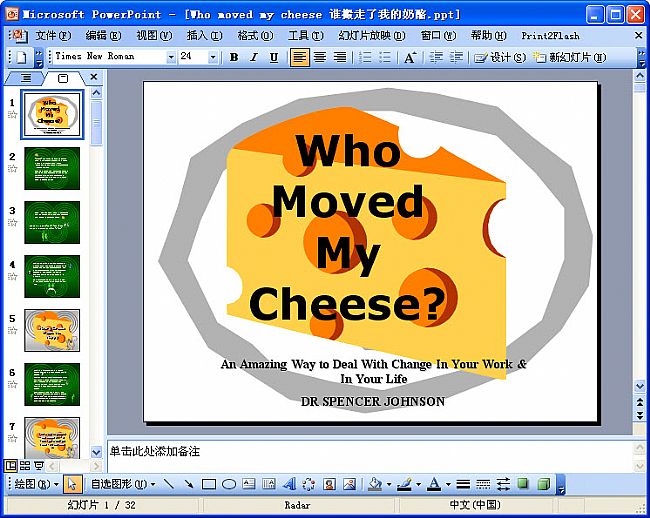Screen dimensions: 650x518
Task: Toggle Italic formatting
Action: (x=254, y=57)
